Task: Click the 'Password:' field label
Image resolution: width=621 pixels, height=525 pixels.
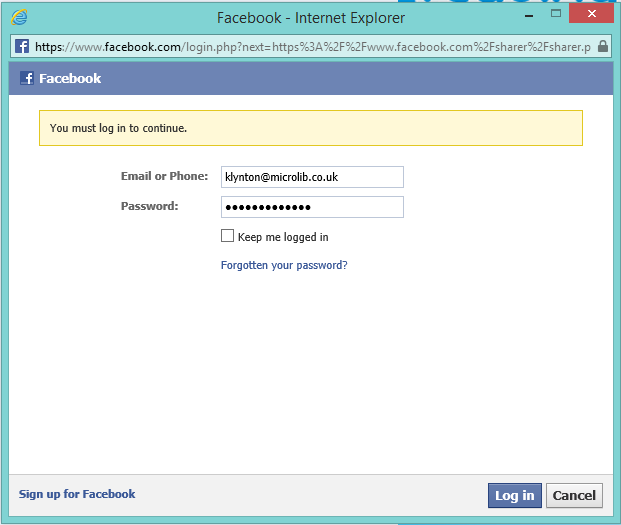Action: (x=150, y=207)
